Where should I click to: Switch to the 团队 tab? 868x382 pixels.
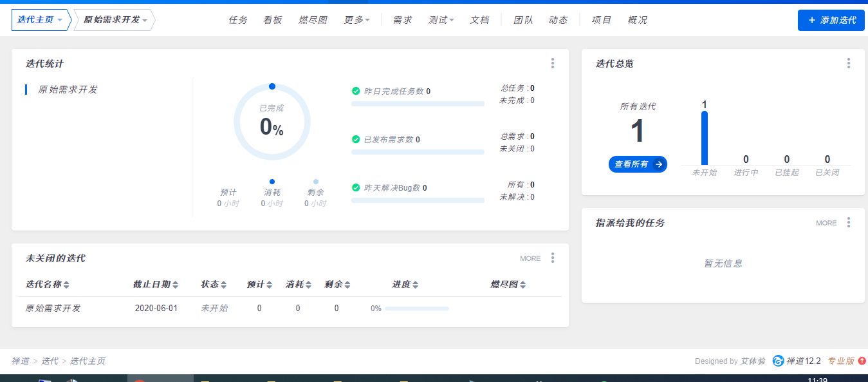523,20
